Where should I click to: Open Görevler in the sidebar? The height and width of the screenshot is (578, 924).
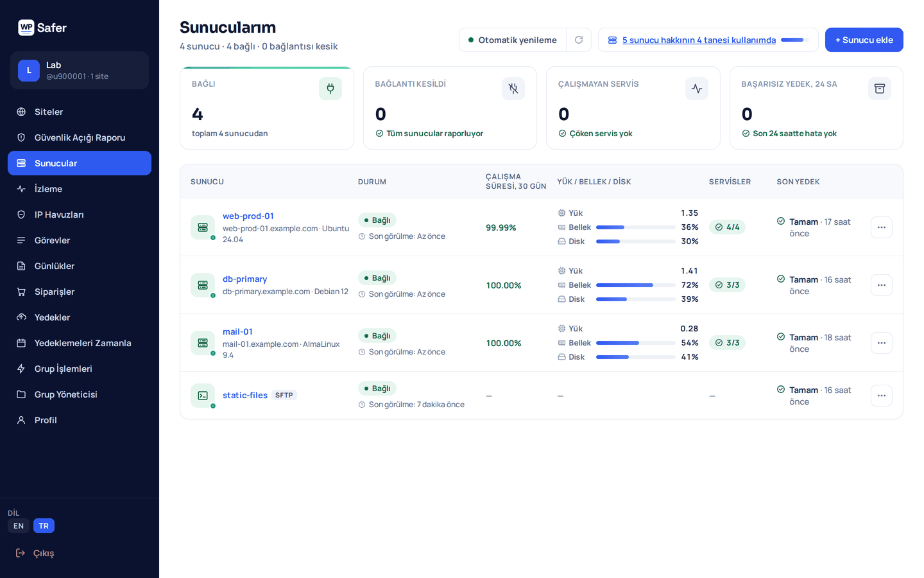click(x=80, y=240)
